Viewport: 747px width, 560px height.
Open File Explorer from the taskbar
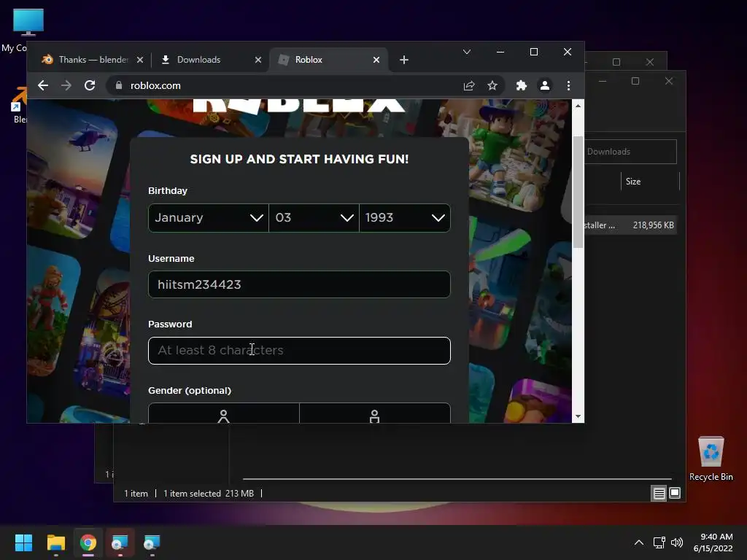pyautogui.click(x=55, y=542)
